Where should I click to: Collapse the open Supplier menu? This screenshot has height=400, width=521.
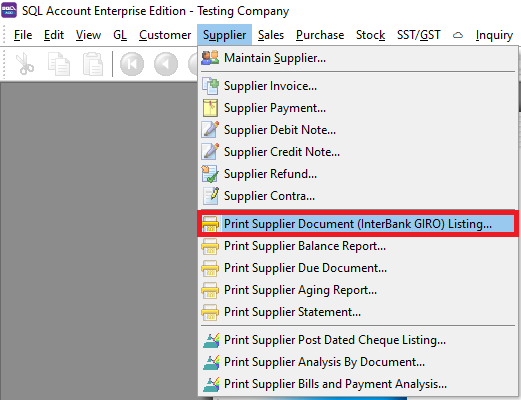[224, 35]
